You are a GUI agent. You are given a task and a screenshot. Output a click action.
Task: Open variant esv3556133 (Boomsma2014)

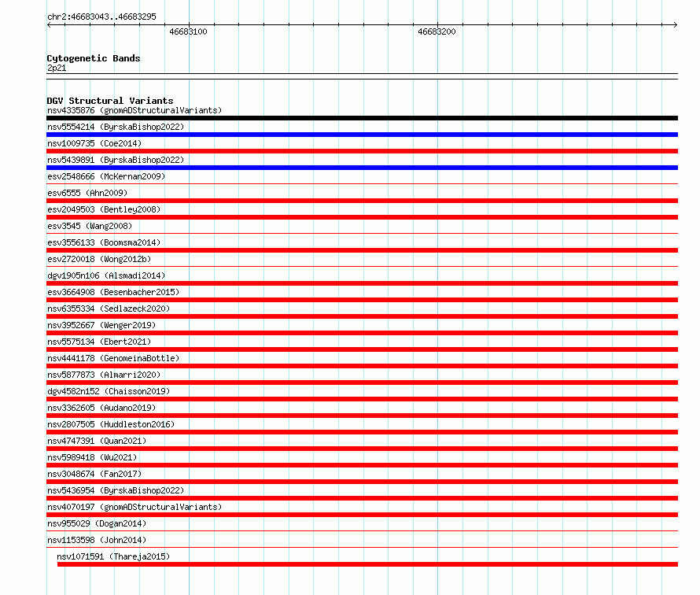[x=104, y=242]
